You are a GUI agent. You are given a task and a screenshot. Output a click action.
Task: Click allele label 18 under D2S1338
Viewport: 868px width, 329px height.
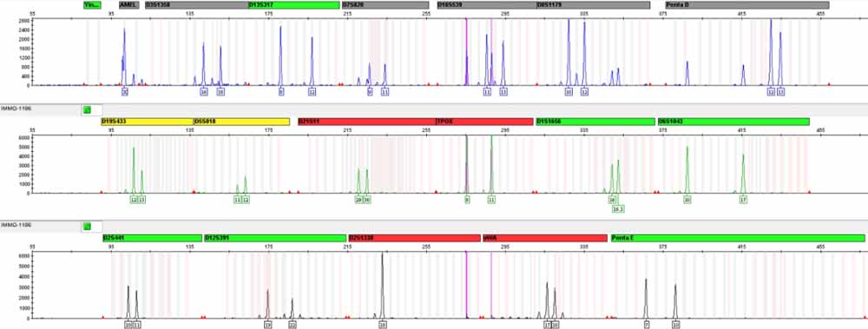tap(383, 325)
